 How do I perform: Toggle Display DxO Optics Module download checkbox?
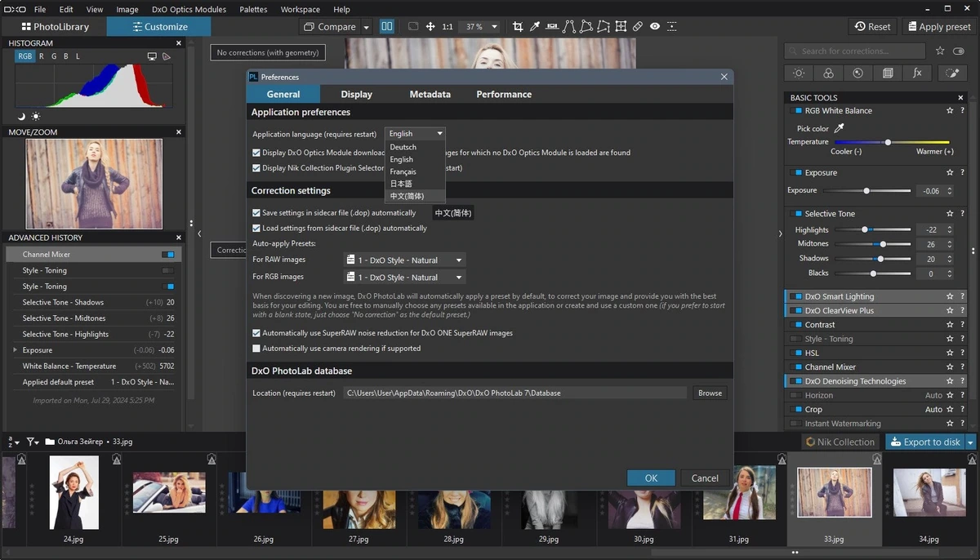click(256, 153)
